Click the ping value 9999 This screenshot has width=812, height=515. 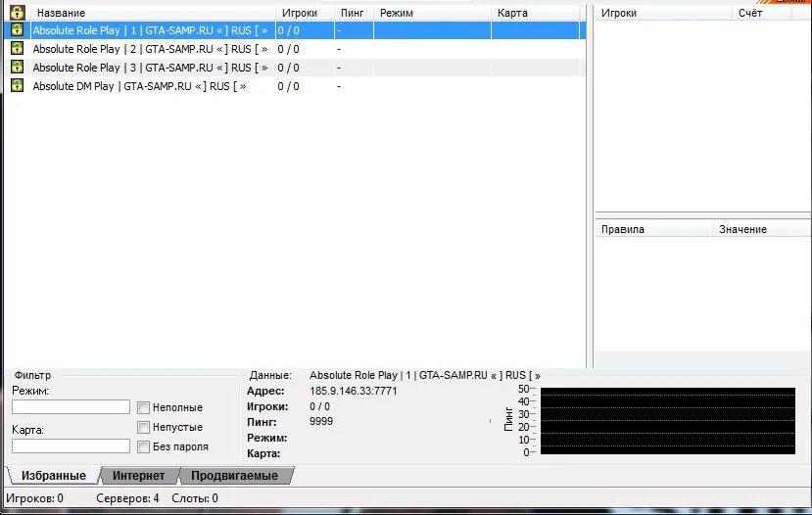pos(321,421)
